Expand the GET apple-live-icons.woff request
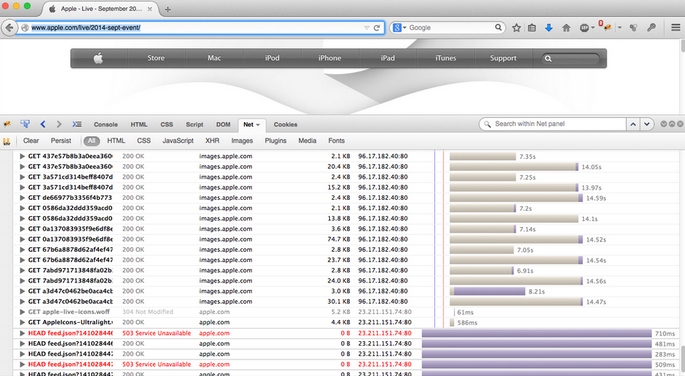 click(x=22, y=312)
